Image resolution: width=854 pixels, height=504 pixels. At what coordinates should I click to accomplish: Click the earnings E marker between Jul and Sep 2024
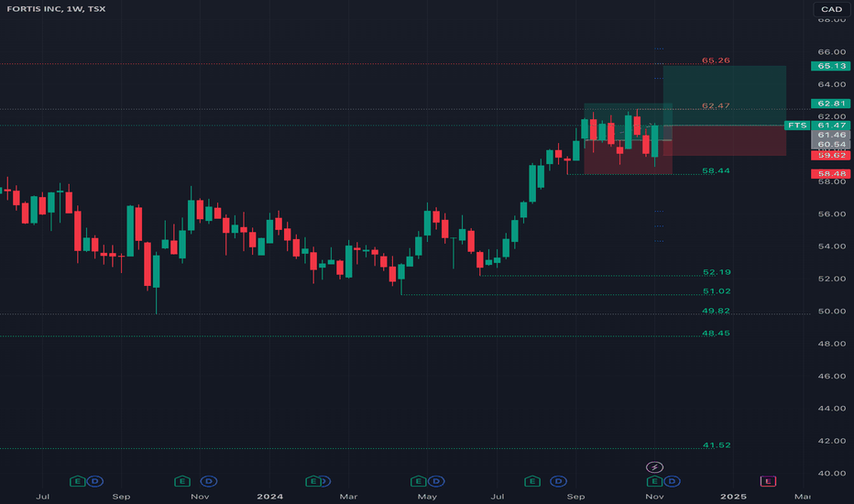pos(532,481)
